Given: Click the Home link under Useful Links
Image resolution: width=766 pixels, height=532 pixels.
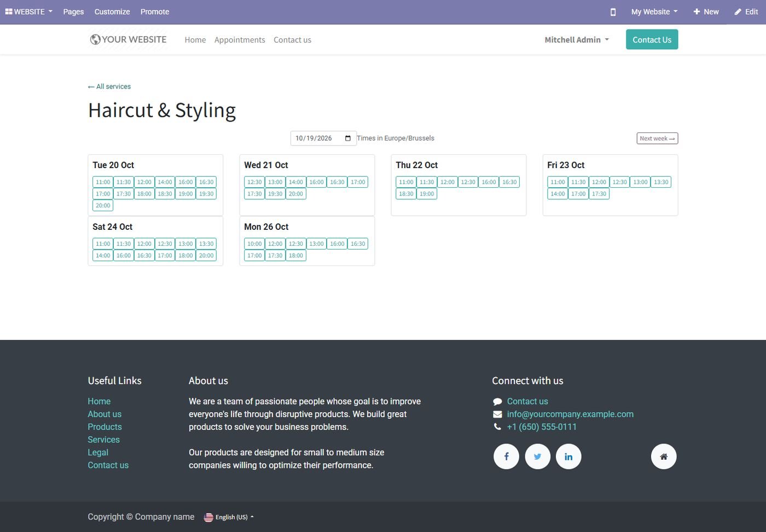Looking at the screenshot, I should (99, 401).
